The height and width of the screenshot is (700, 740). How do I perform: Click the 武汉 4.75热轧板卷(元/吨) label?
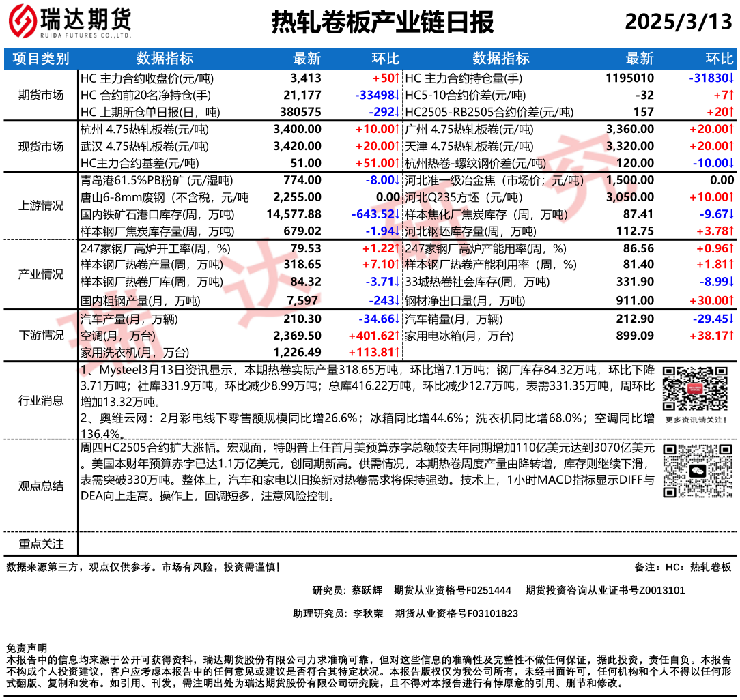coord(145,147)
